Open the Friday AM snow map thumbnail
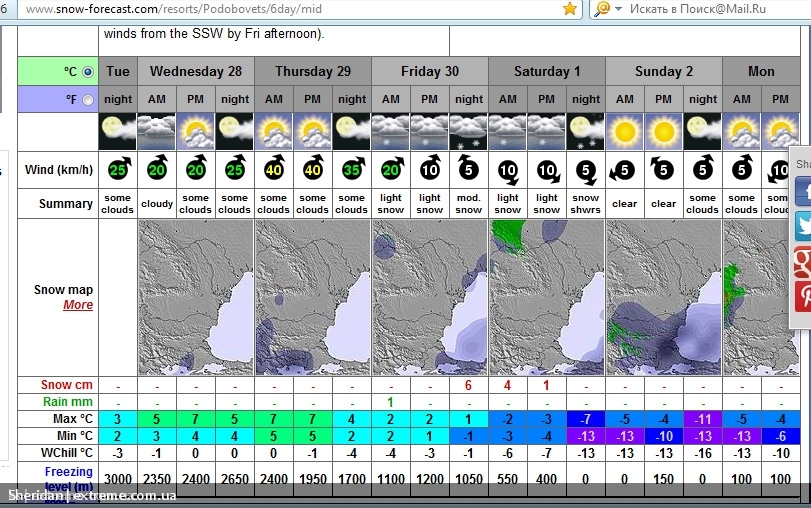 [430, 298]
